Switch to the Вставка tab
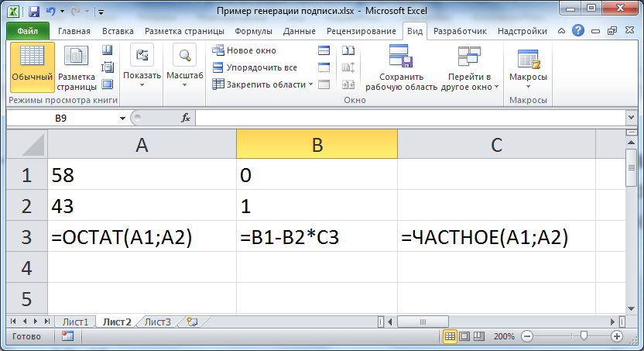Viewport: 644px width, 351px height. coord(118,31)
